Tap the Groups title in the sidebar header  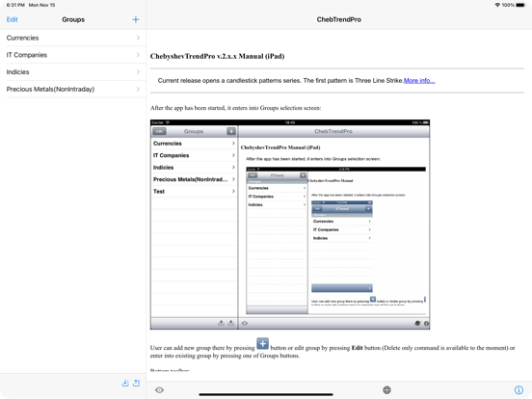click(x=73, y=19)
